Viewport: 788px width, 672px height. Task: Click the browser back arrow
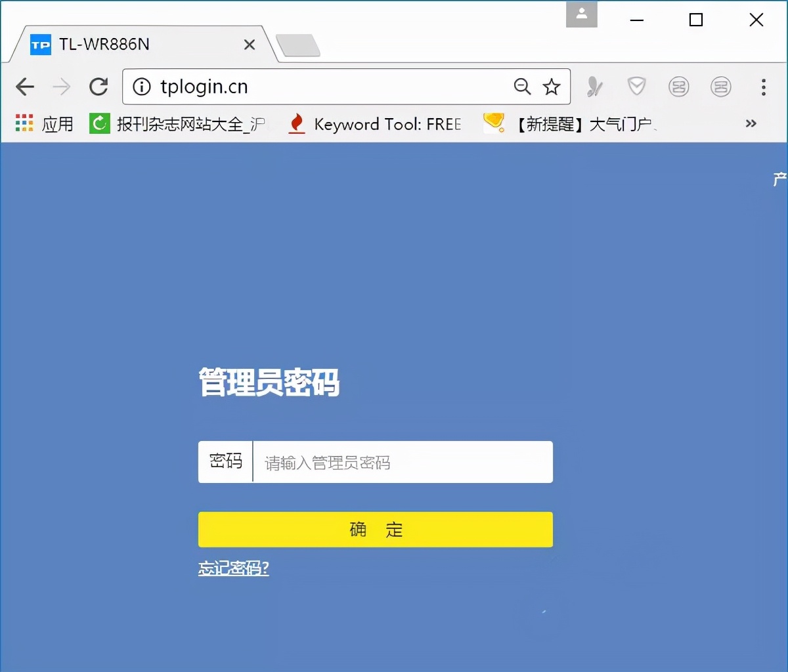[x=25, y=87]
